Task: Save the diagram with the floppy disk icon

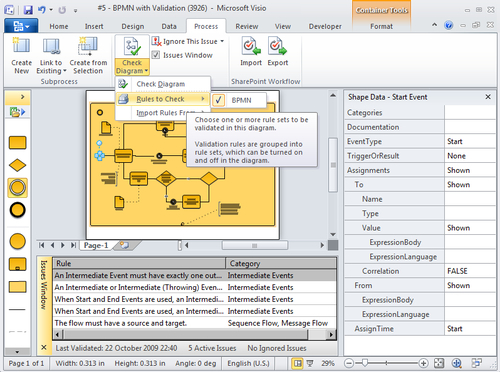Action: [28, 10]
